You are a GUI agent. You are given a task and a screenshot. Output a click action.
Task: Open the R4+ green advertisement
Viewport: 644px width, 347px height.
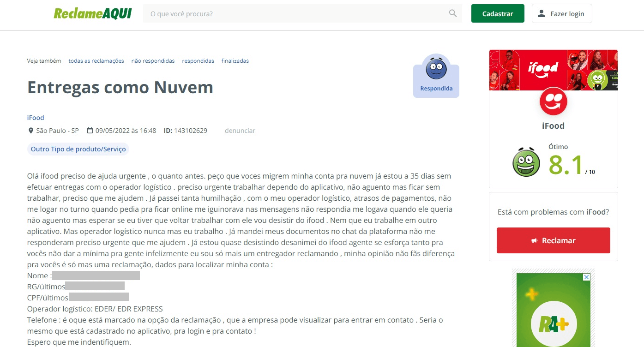click(553, 310)
